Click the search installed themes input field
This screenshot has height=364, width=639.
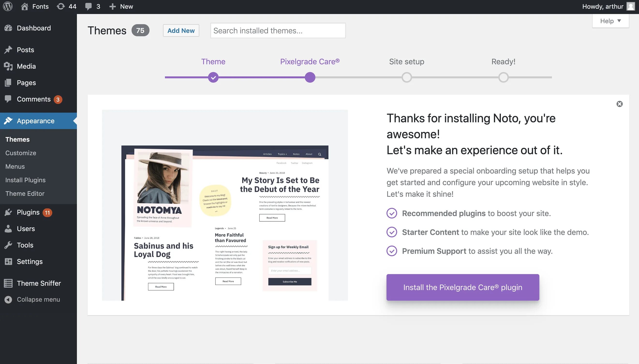point(278,30)
